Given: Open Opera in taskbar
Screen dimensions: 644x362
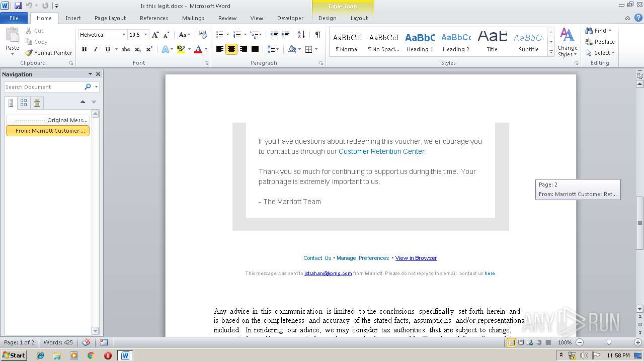Looking at the screenshot, I should (108, 355).
